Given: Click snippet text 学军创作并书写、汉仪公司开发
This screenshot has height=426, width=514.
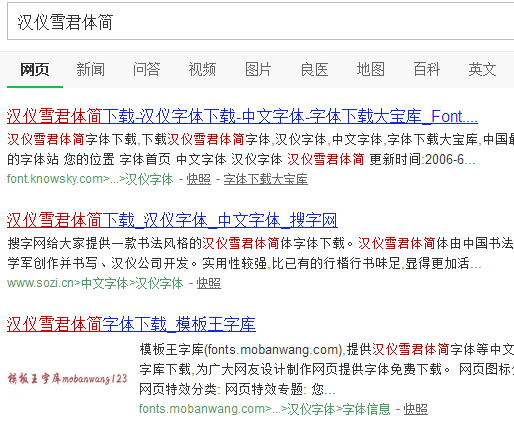Looking at the screenshot, I should click(98, 264).
